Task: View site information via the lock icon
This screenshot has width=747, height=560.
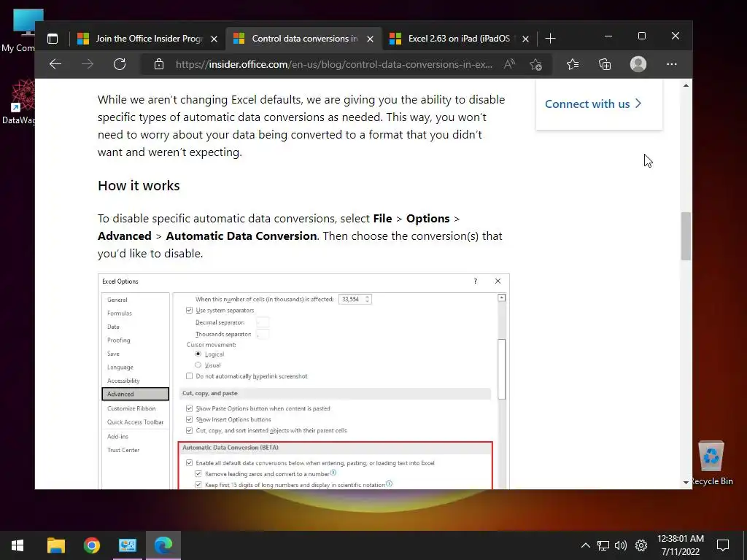Action: [x=159, y=64]
